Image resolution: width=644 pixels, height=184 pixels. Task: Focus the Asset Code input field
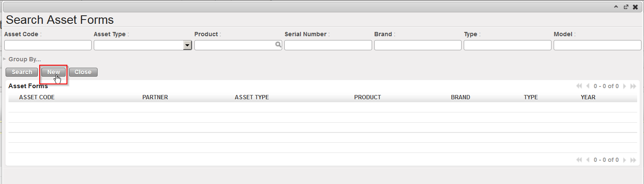(48, 45)
